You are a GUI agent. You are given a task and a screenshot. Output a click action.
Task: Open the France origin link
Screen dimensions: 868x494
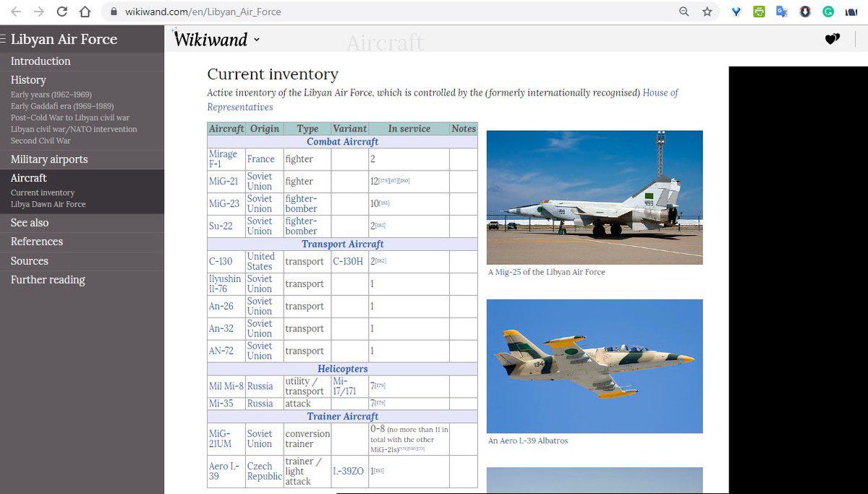coord(261,159)
